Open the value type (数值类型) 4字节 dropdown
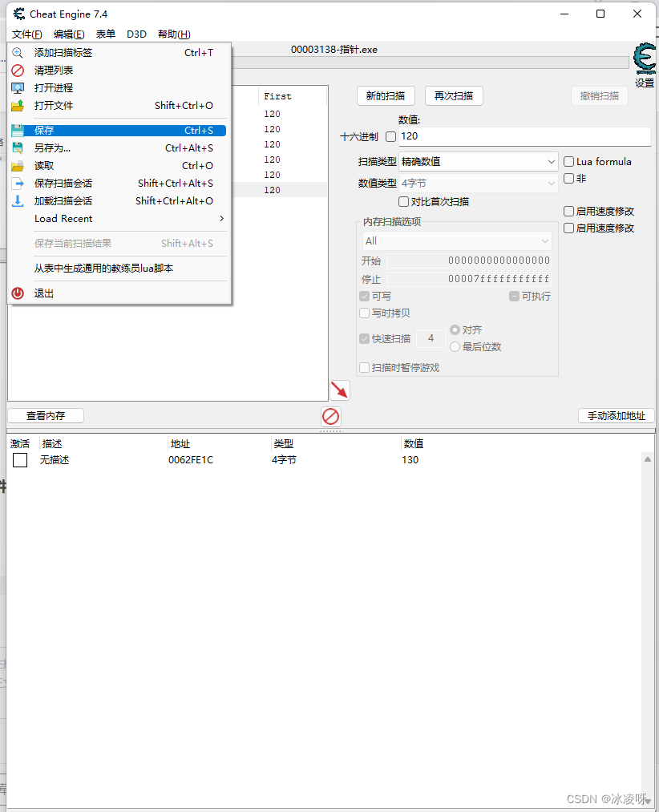659x812 pixels. (478, 184)
